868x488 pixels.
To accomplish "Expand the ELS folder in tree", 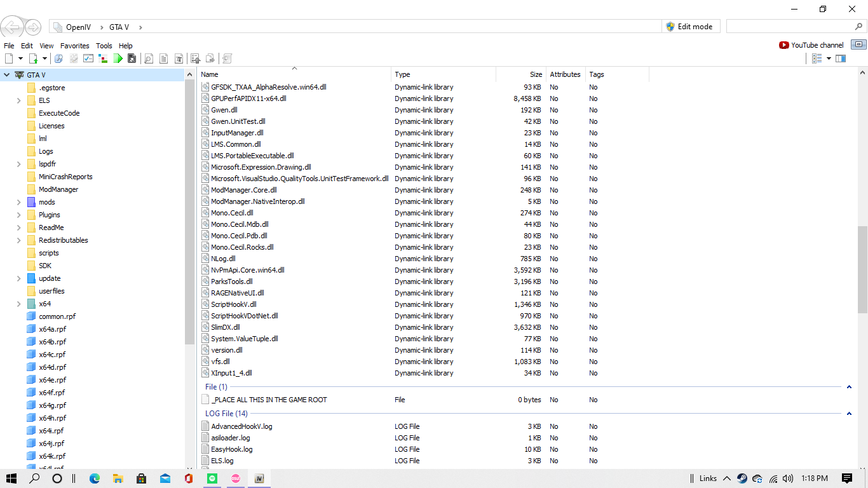I will tap(19, 100).
